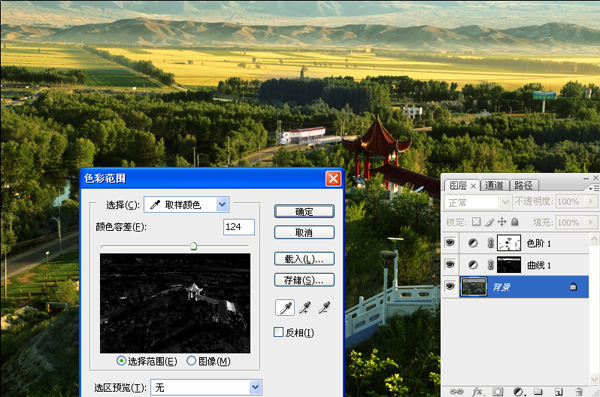
Task: Click the create new layer icon
Action: [x=559, y=391]
